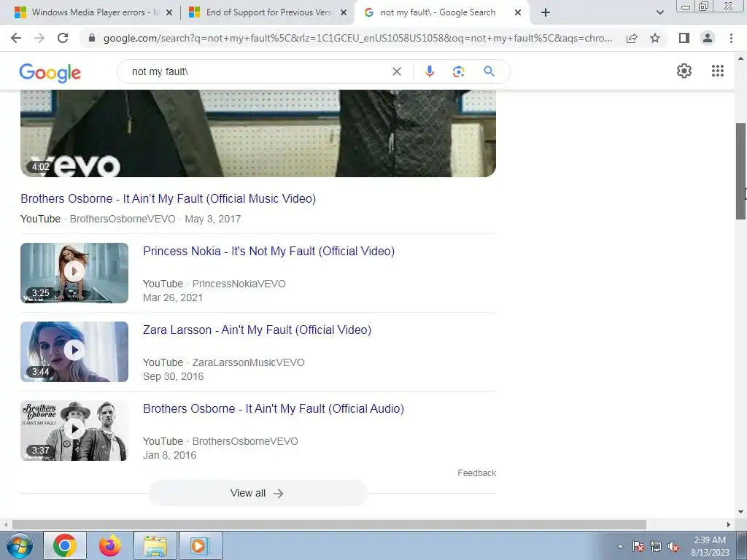Open Action Center flag icon
This screenshot has width=747, height=560.
click(x=638, y=546)
